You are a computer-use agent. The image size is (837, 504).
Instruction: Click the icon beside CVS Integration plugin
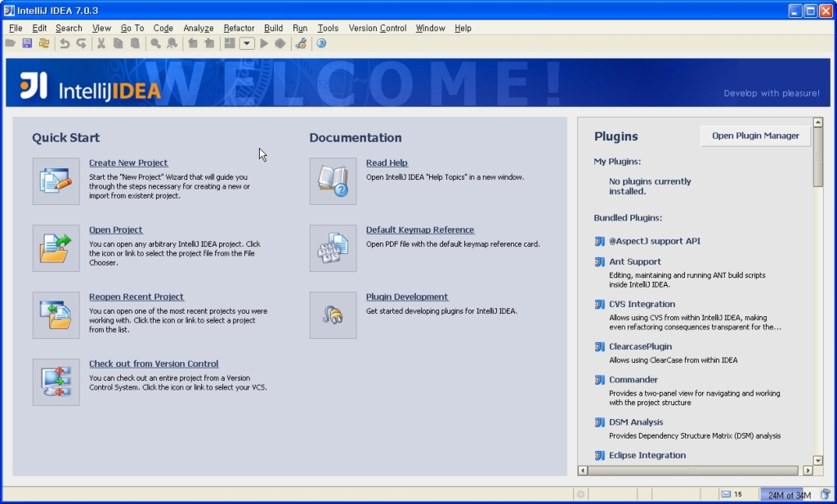click(x=599, y=304)
